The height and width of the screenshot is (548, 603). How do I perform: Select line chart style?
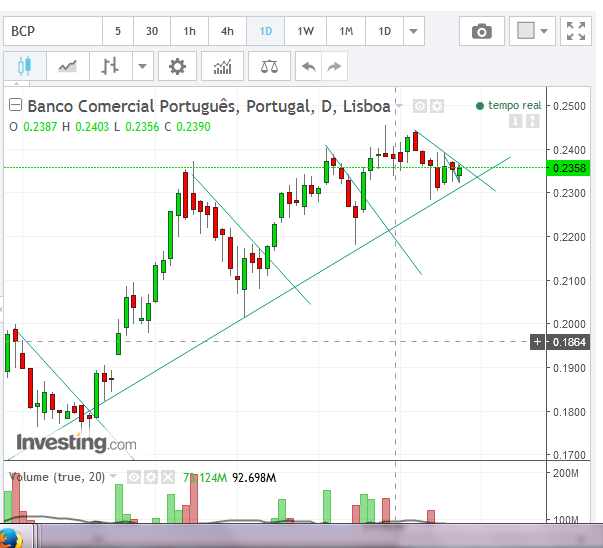click(x=68, y=66)
